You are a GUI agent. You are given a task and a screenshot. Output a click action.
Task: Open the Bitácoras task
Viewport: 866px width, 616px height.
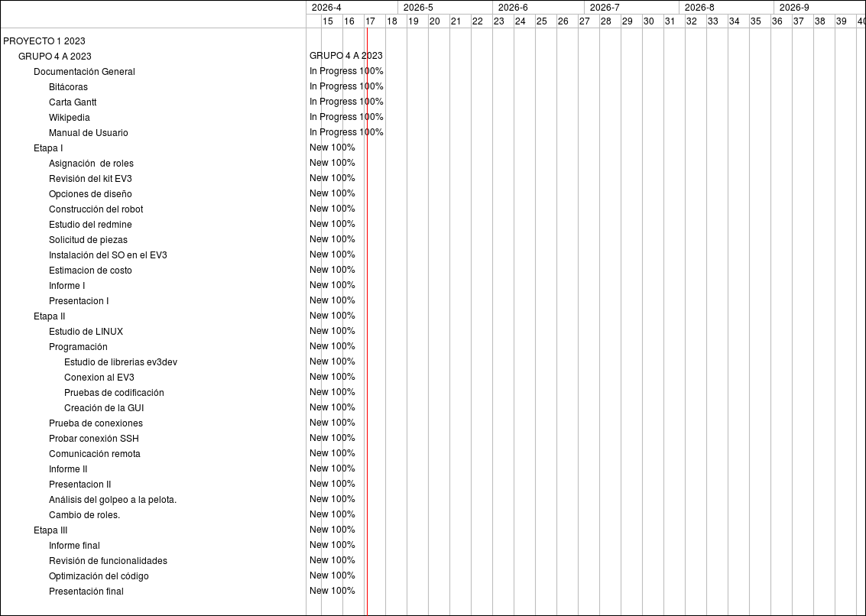pos(68,87)
